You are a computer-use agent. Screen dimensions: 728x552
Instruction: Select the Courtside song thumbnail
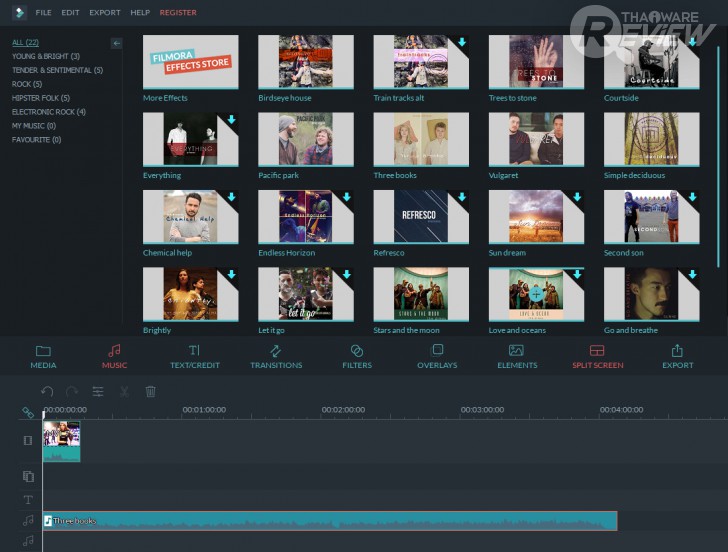click(651, 61)
